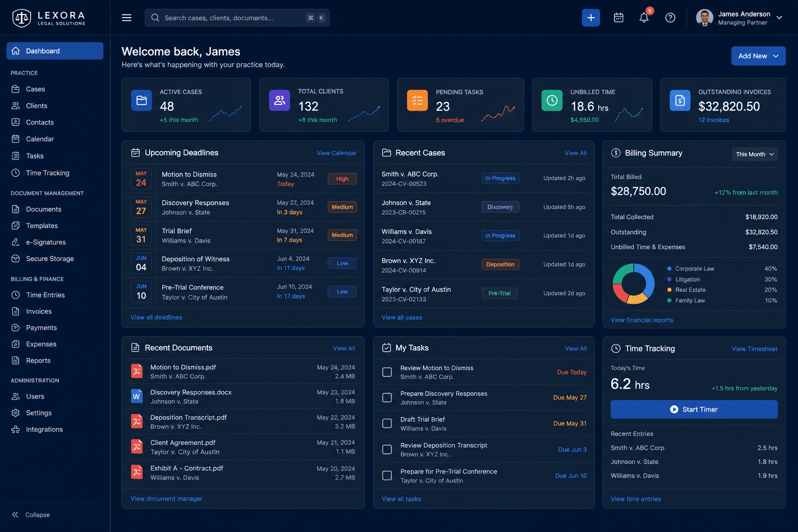The width and height of the screenshot is (798, 532).
Task: Click the Total Clients people icon
Action: click(280, 100)
